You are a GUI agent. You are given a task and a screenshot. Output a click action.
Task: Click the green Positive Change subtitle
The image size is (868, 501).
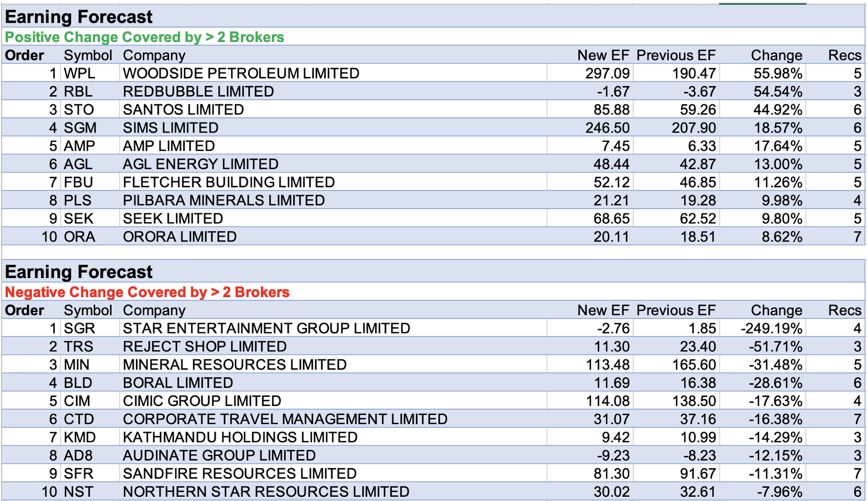pyautogui.click(x=144, y=37)
